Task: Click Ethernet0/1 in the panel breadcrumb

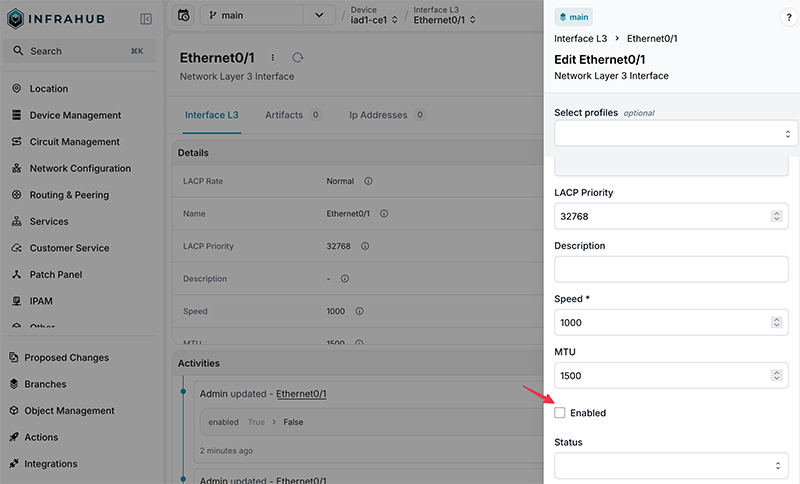Action: tap(652, 39)
